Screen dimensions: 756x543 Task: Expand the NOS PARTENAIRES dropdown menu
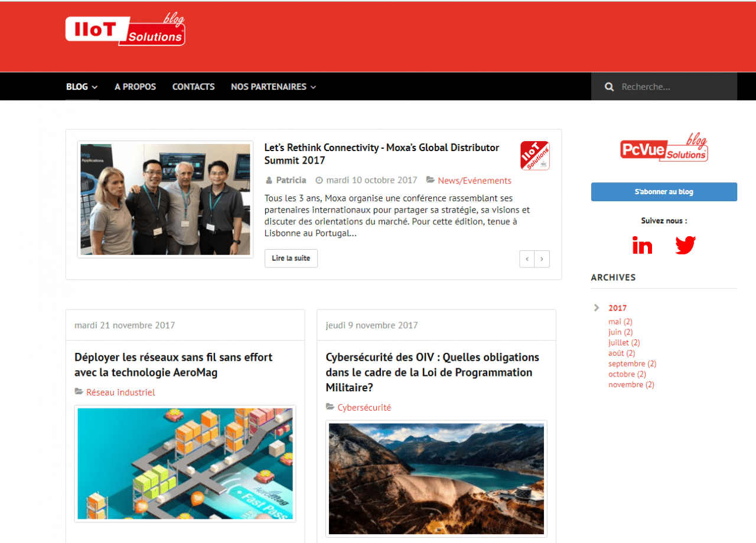point(273,87)
